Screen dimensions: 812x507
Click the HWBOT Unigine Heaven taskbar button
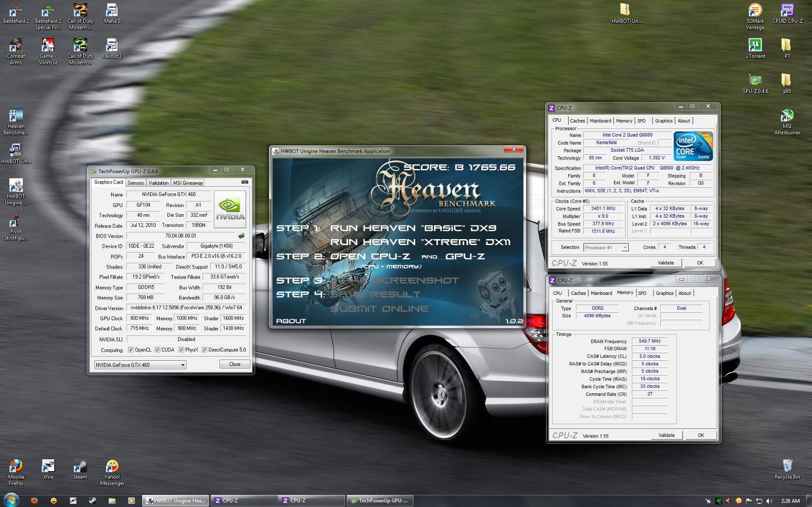(x=176, y=500)
